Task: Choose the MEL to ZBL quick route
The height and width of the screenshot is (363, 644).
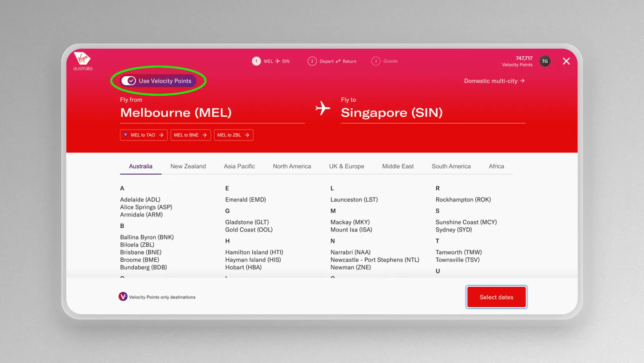Action: coord(234,135)
